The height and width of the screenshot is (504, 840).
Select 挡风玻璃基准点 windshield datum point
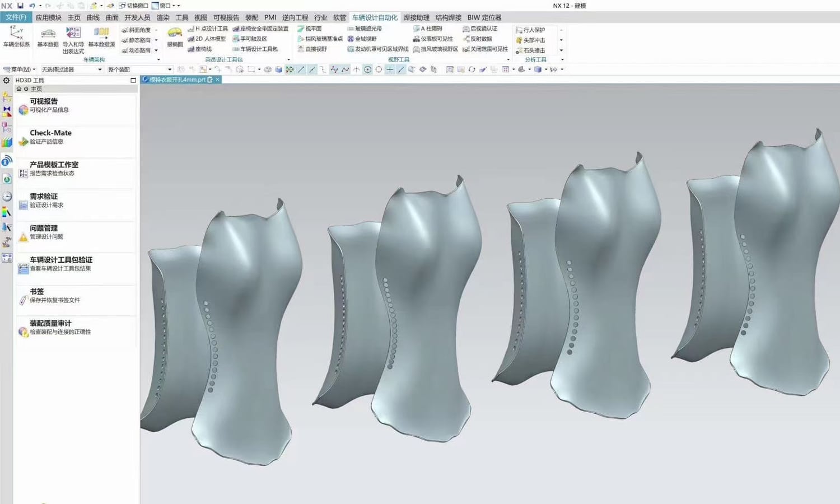click(320, 39)
